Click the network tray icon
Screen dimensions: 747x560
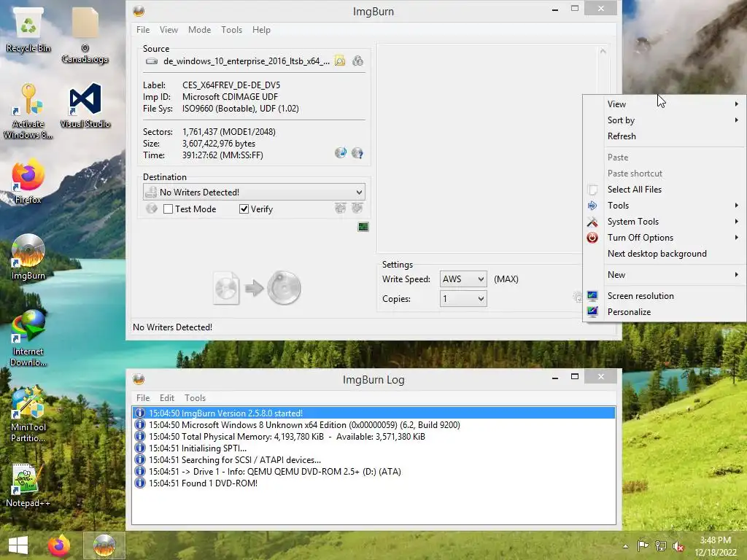coord(661,545)
